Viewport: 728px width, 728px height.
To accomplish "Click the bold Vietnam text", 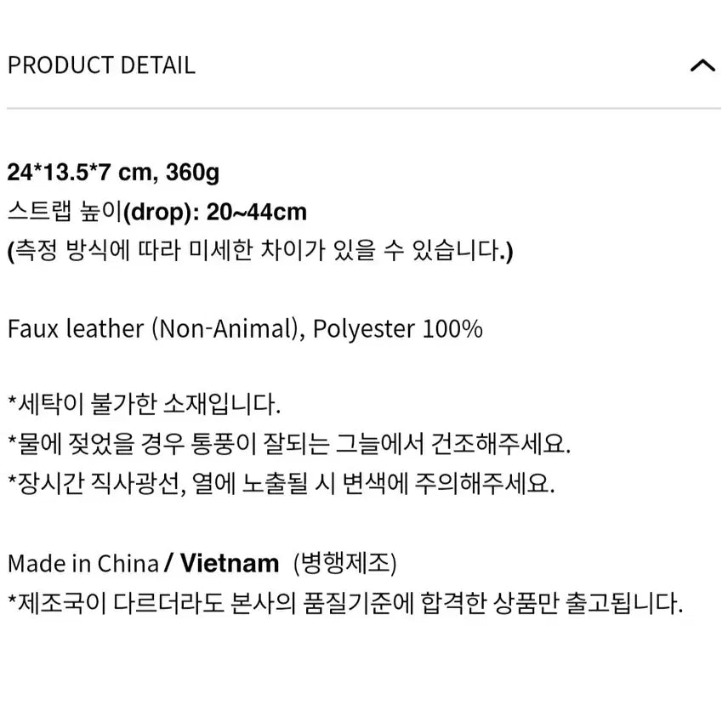I will pyautogui.click(x=230, y=563).
